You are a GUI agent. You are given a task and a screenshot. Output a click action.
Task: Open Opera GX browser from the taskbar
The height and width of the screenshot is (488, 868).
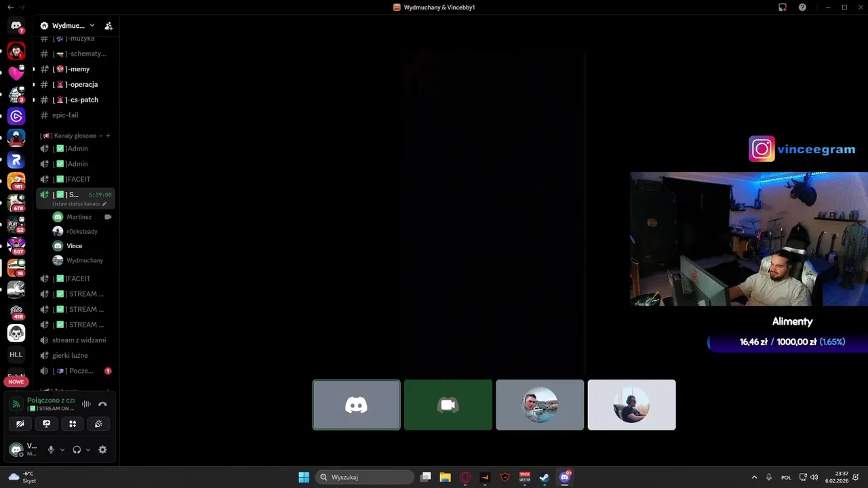tap(465, 477)
